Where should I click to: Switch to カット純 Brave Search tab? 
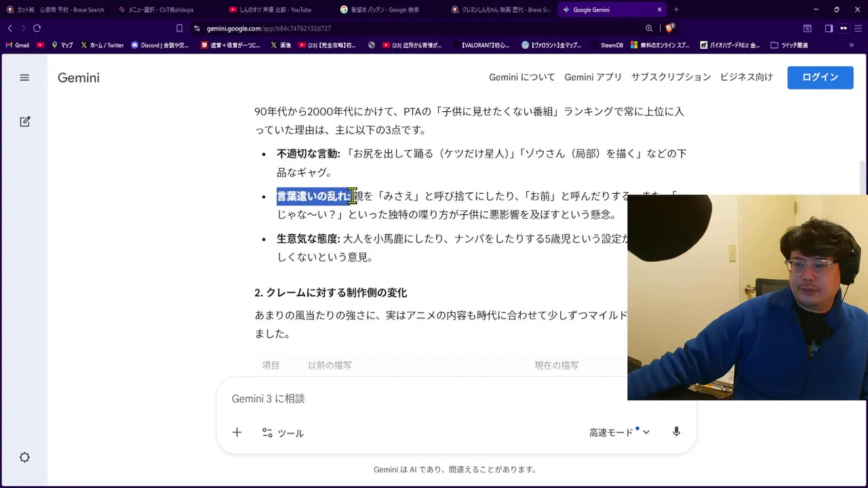pyautogui.click(x=56, y=9)
